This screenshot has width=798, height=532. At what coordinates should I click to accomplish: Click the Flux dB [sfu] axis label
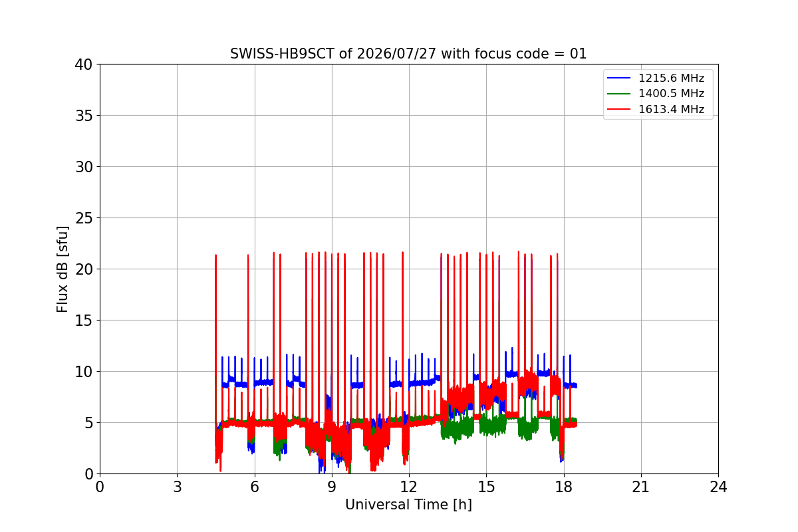tap(63, 269)
